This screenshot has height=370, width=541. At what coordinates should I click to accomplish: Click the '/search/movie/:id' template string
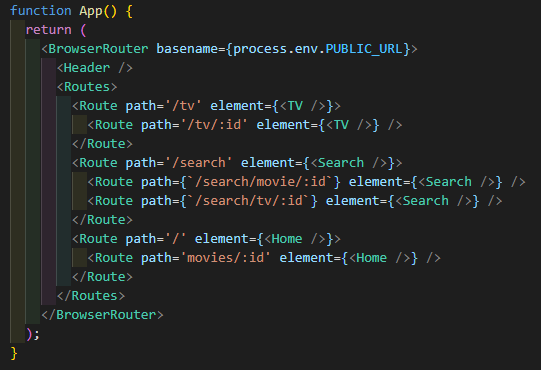coord(260,182)
